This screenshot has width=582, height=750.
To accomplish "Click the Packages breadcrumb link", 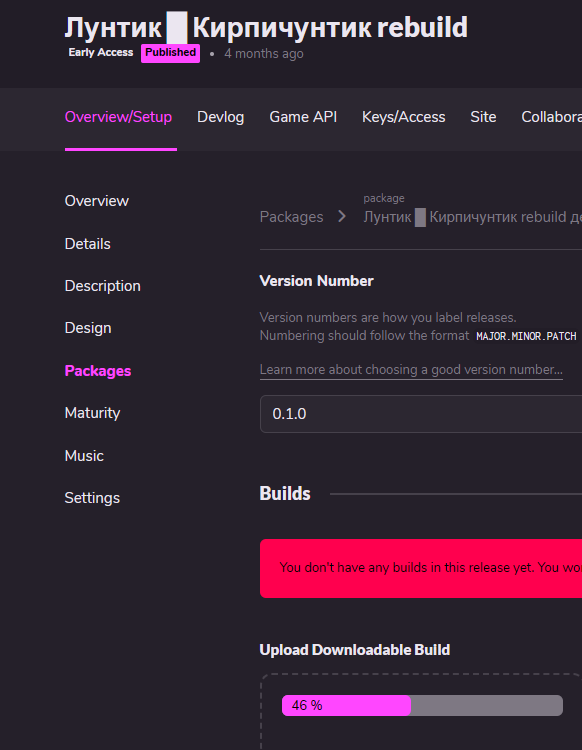I will point(291,217).
